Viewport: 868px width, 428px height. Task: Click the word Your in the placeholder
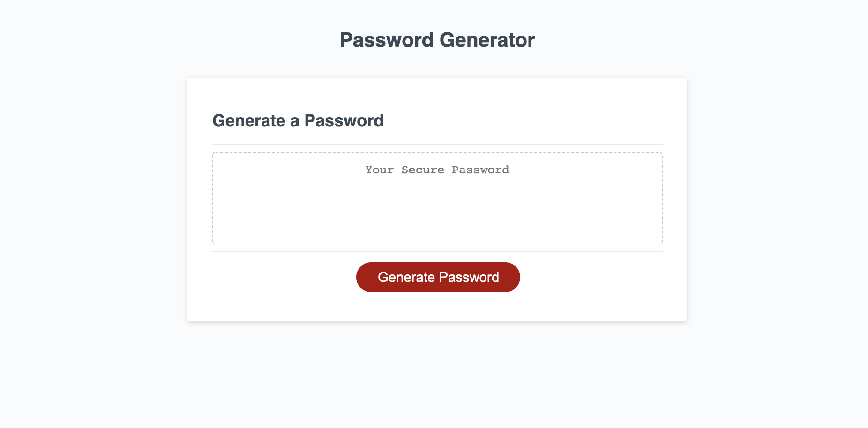(379, 170)
